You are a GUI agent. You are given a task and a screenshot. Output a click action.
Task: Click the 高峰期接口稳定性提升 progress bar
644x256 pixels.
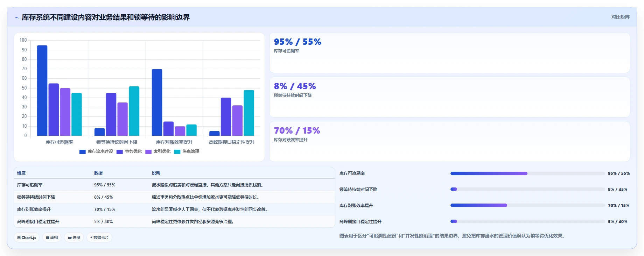527,222
